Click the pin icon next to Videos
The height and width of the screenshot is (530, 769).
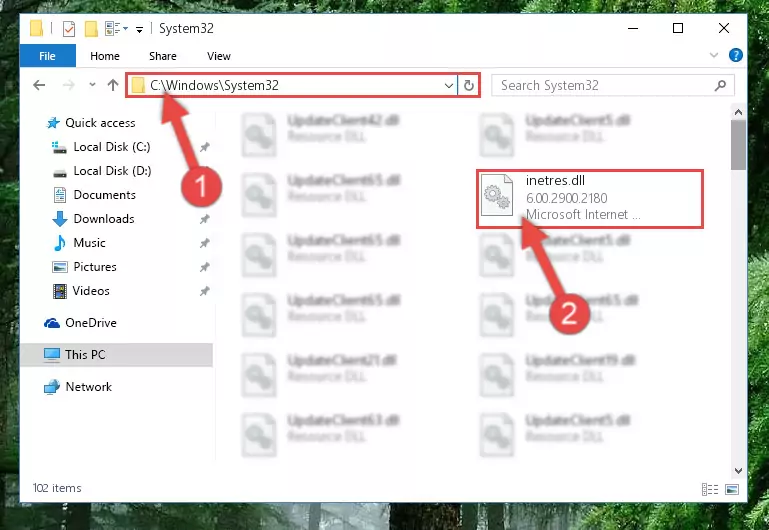[x=205, y=291]
